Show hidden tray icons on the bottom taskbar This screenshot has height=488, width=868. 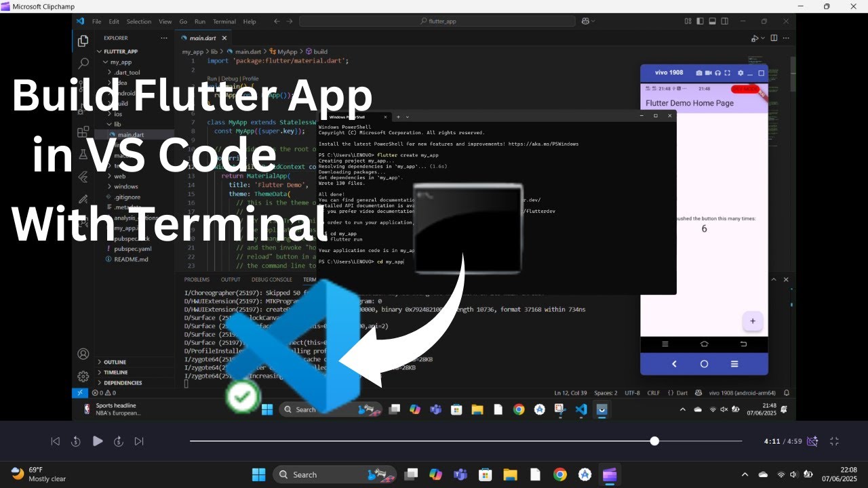coord(745,474)
